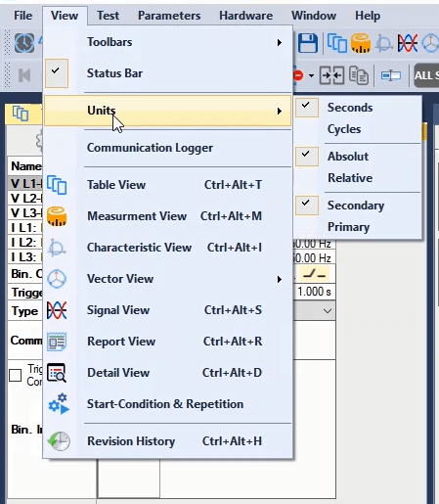Choose Primary values option
This screenshot has height=504, width=439.
tap(348, 227)
